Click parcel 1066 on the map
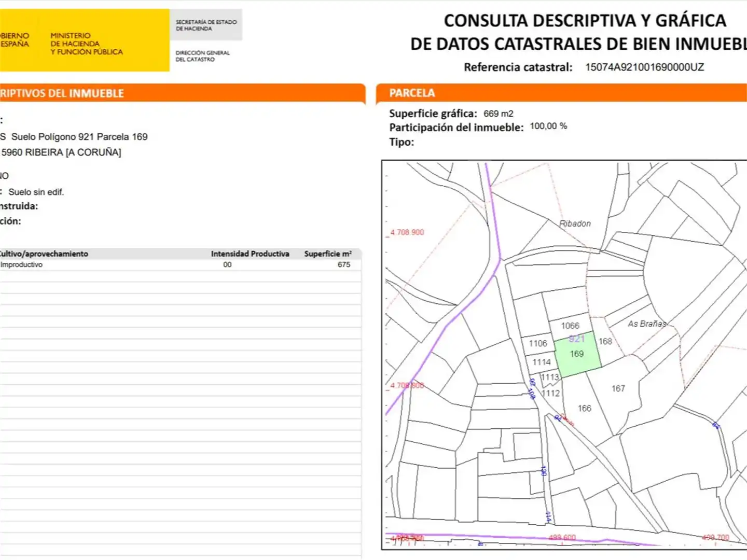747x560 pixels. 570,326
